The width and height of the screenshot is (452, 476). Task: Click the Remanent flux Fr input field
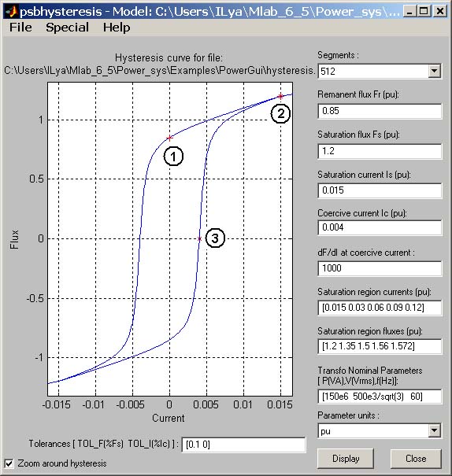click(380, 111)
